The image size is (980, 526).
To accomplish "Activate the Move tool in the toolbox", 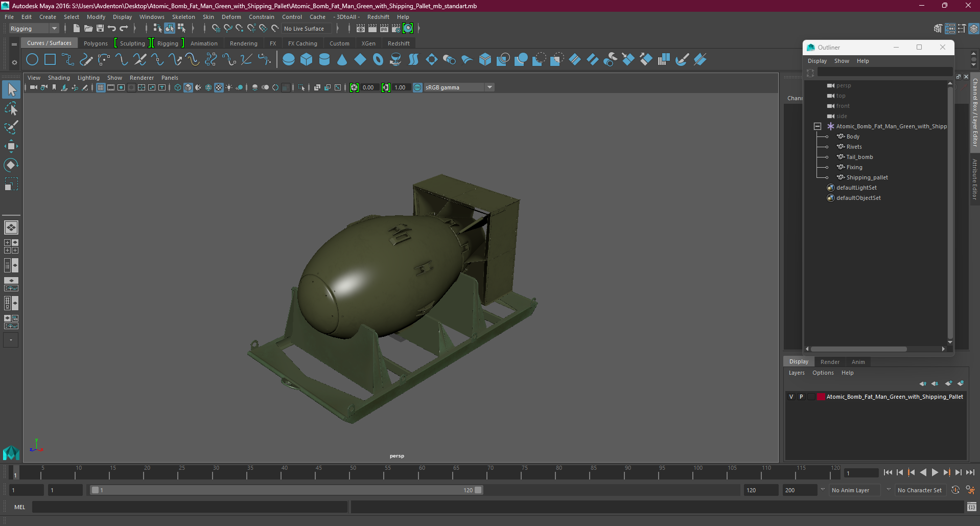I will tap(11, 146).
